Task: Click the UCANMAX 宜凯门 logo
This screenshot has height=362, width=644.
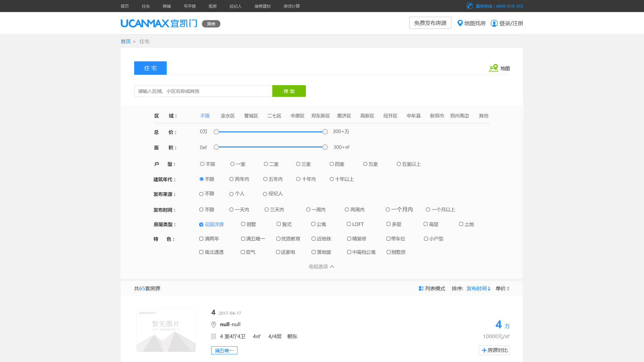Action: (x=159, y=23)
